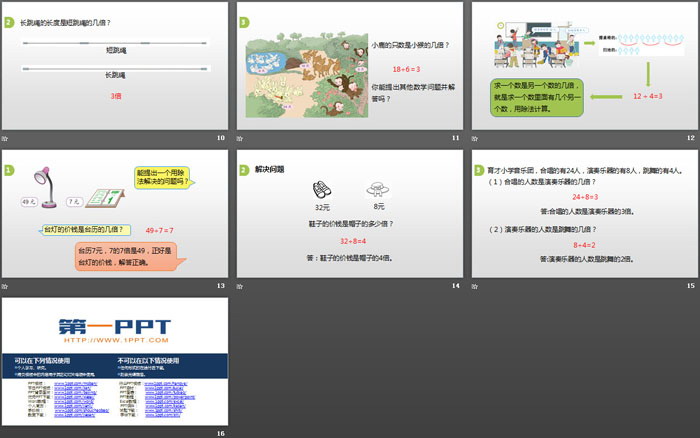The width and height of the screenshot is (700, 438).
Task: Choose the shoes and hat price slide
Action: click(x=348, y=214)
